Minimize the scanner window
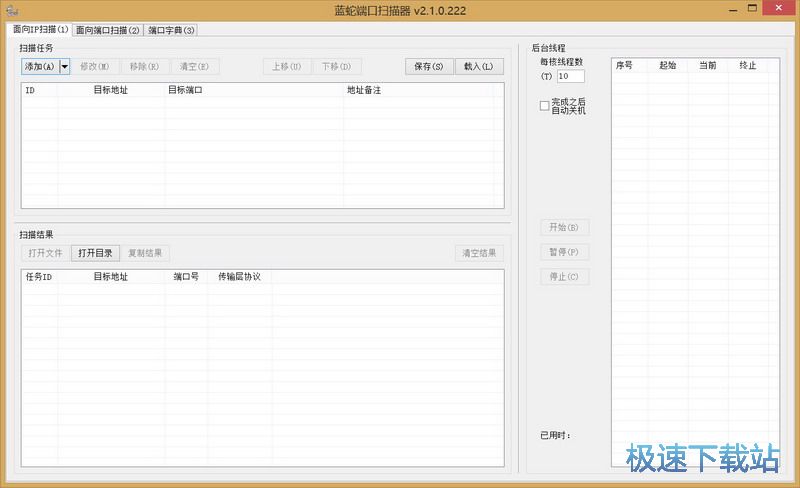800x488 pixels. tap(712, 9)
